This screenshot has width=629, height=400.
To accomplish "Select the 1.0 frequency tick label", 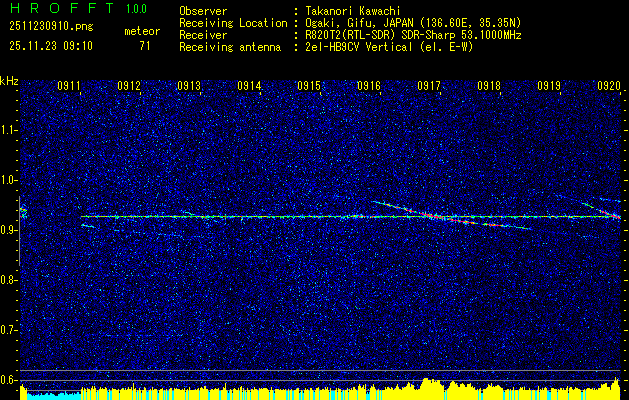I will (9, 180).
